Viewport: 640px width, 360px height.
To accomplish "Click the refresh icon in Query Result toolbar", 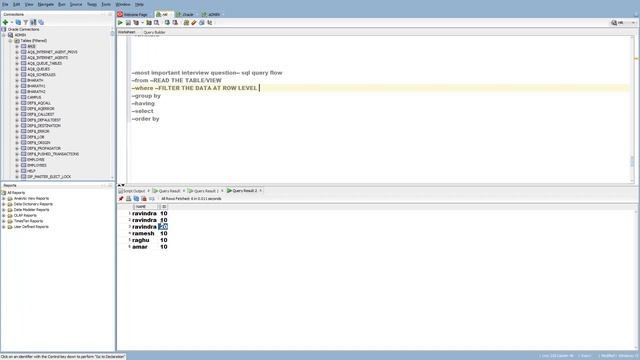I will tap(136, 199).
